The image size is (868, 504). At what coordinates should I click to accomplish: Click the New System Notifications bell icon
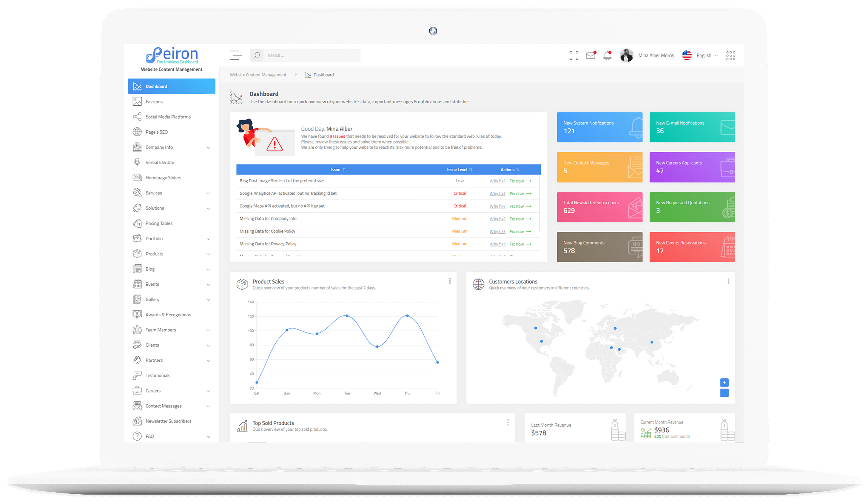point(634,128)
